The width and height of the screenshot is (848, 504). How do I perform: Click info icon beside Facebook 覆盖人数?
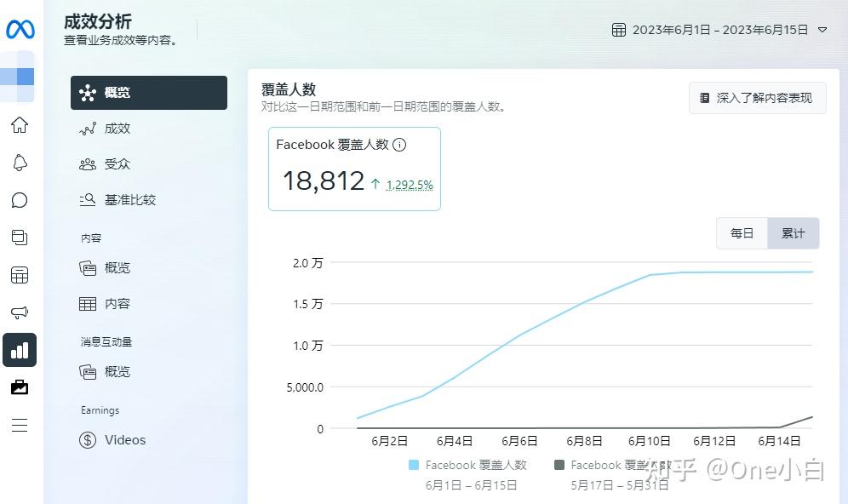tap(399, 145)
